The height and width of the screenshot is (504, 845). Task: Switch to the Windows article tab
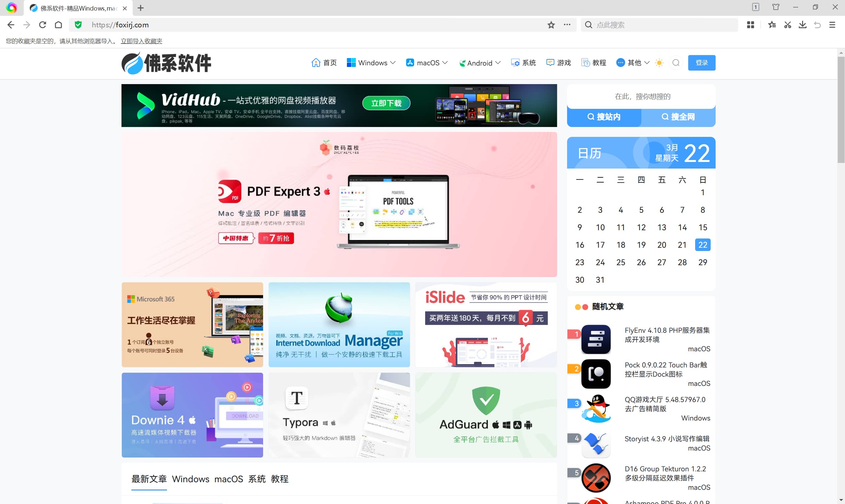190,479
